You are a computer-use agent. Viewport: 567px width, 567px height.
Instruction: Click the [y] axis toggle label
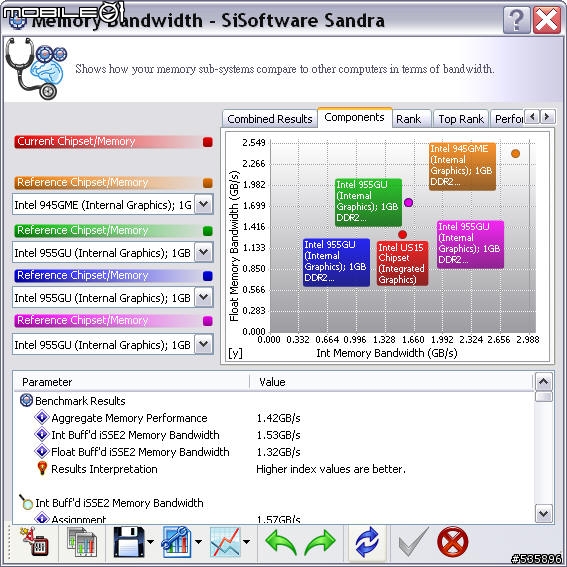[235, 353]
